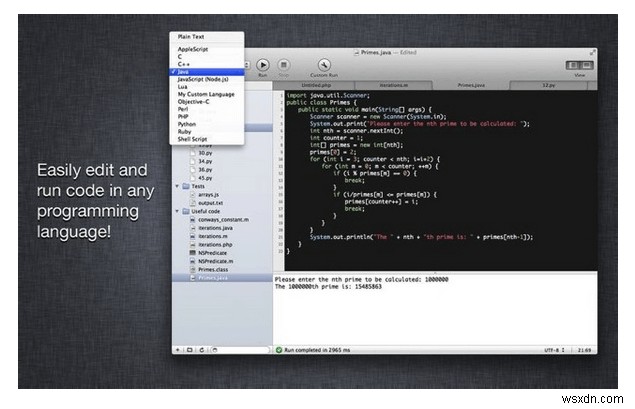
Task: Select Useful code folder icon
Action: tap(186, 211)
